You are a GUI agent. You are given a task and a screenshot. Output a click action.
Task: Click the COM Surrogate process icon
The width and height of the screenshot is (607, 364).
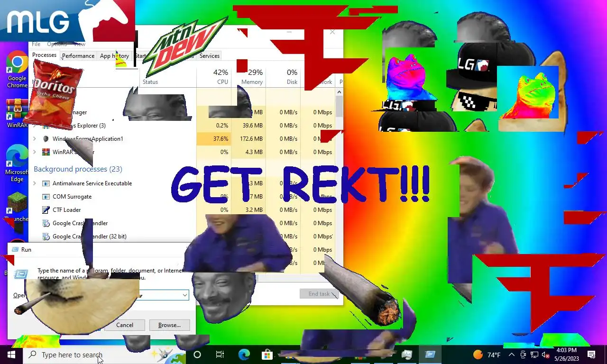46,197
